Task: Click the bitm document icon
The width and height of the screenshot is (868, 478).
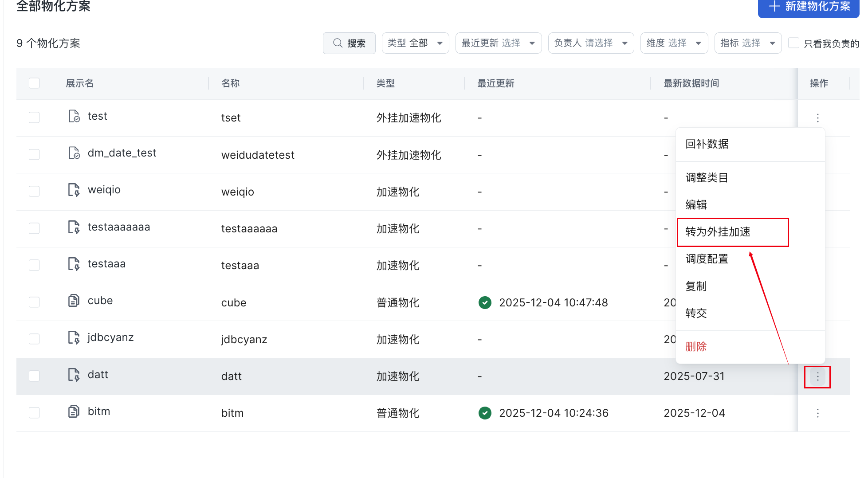Action: tap(74, 411)
